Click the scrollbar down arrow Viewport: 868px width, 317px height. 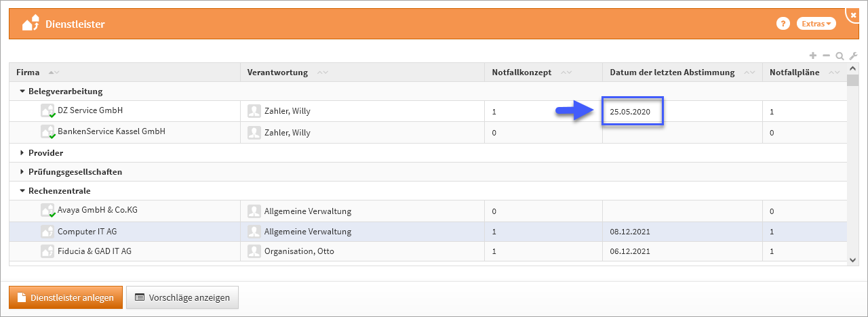[x=853, y=259]
